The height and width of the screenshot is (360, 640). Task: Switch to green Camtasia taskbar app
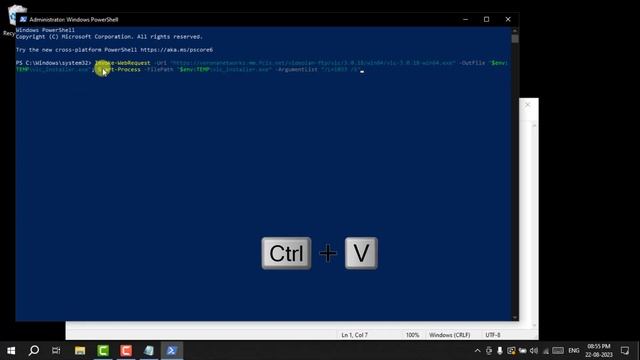tap(103, 351)
